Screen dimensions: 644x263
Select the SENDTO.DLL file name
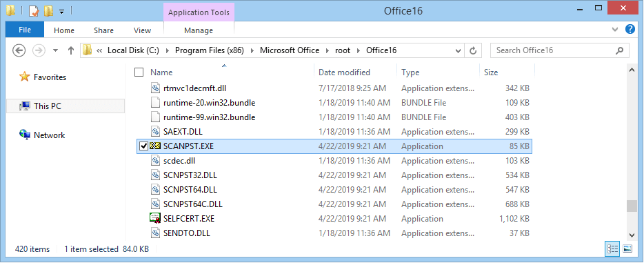(x=187, y=233)
